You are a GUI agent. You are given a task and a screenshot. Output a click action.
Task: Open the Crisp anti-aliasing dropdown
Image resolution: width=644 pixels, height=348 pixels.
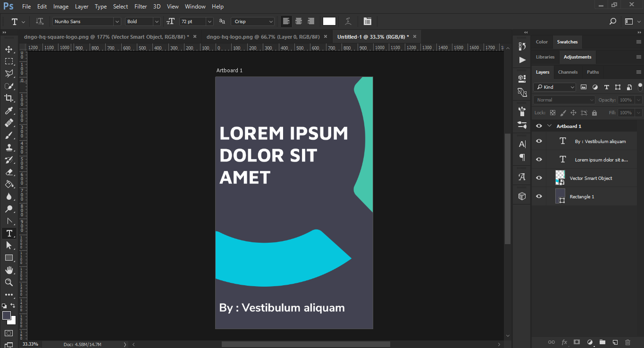(252, 21)
